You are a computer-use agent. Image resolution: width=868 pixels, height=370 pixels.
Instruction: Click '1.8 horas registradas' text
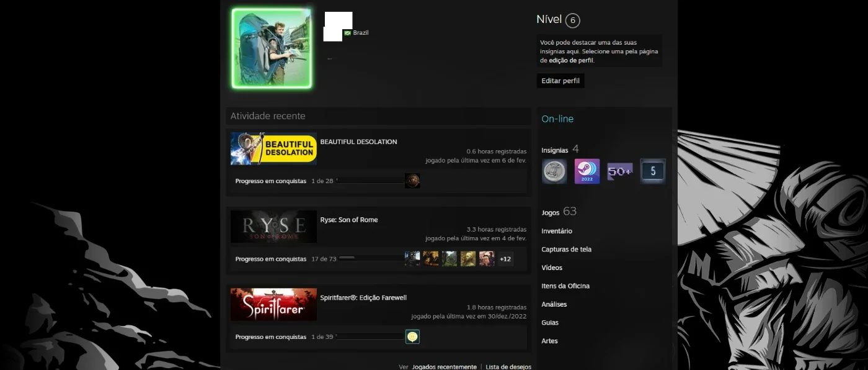(497, 307)
